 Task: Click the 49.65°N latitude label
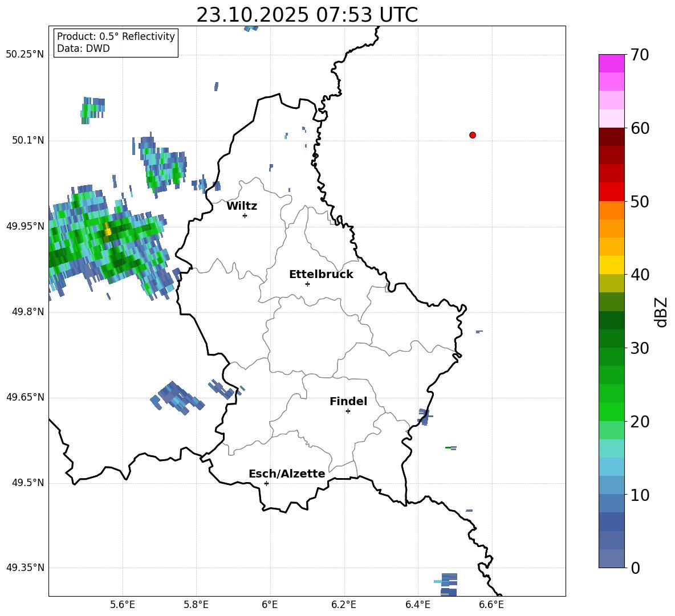point(25,397)
